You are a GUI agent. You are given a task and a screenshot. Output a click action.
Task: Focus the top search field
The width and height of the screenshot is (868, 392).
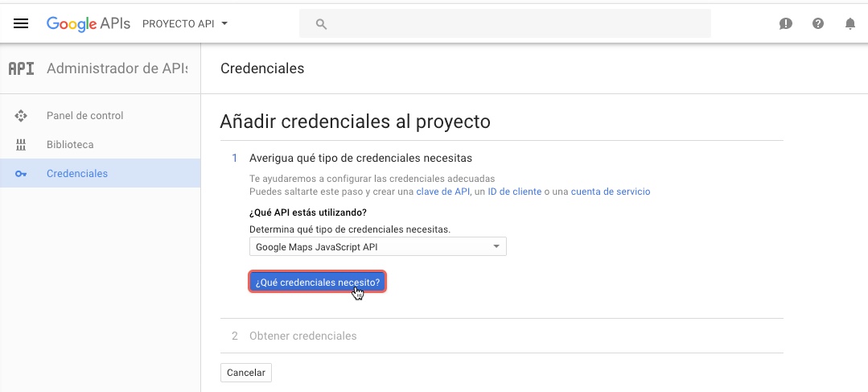pyautogui.click(x=505, y=24)
